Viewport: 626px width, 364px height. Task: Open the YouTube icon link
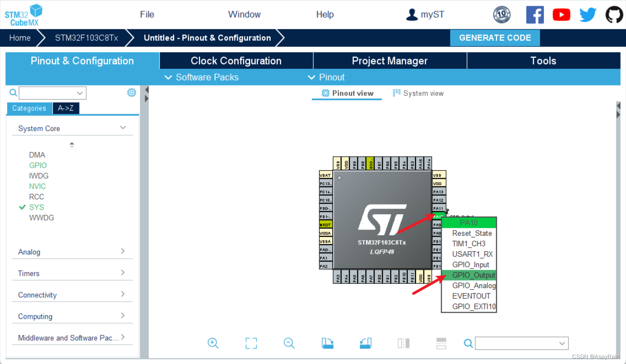click(561, 15)
